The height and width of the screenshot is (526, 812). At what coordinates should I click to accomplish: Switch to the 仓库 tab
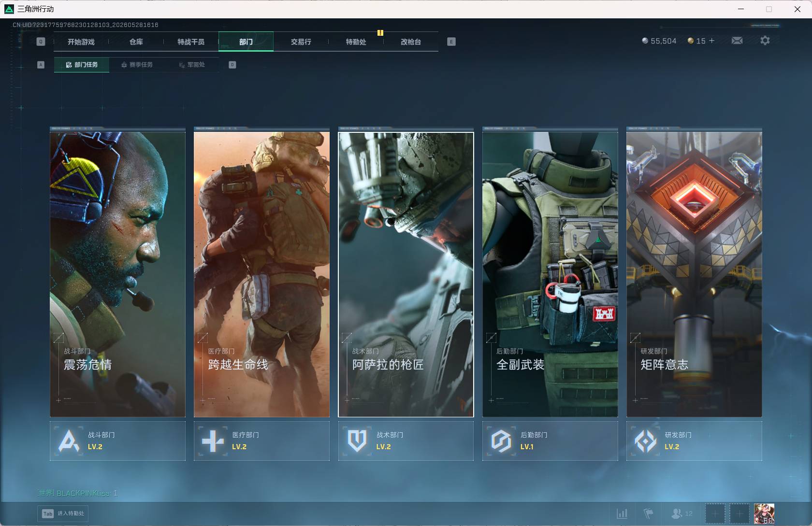(136, 42)
